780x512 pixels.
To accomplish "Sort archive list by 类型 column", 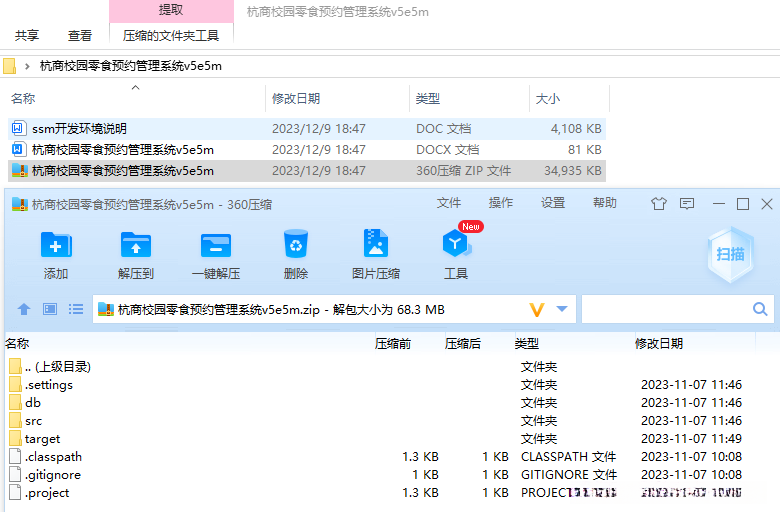I will 573,343.
